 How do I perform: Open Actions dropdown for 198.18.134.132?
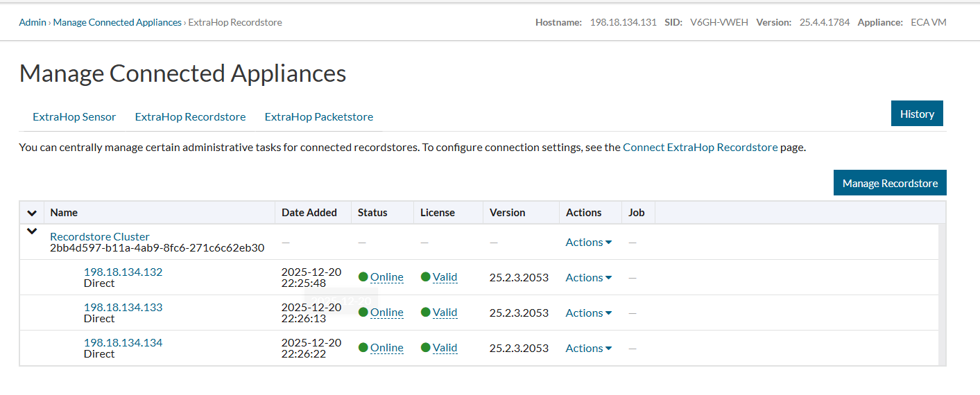[589, 277]
